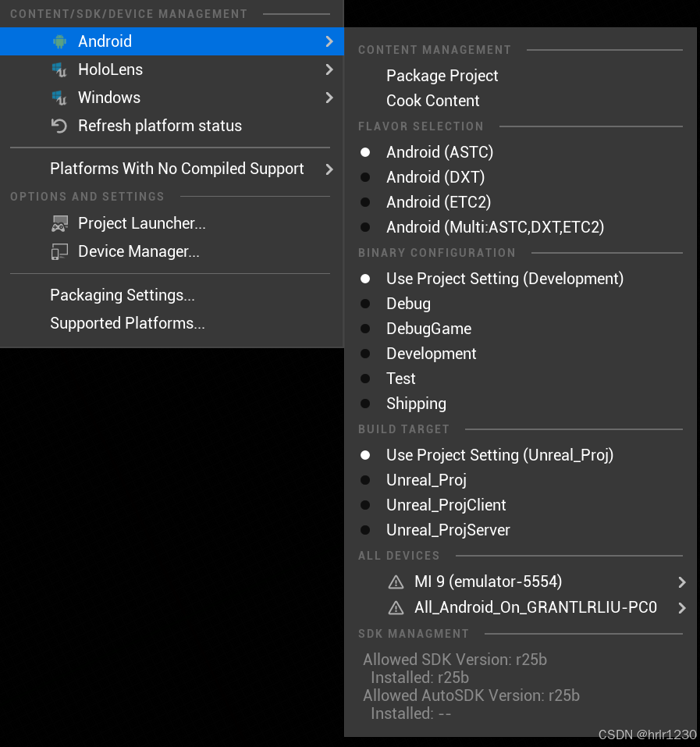Open the HoloLens platform menu entry
Image resolution: width=700 pixels, height=747 pixels.
[172, 69]
